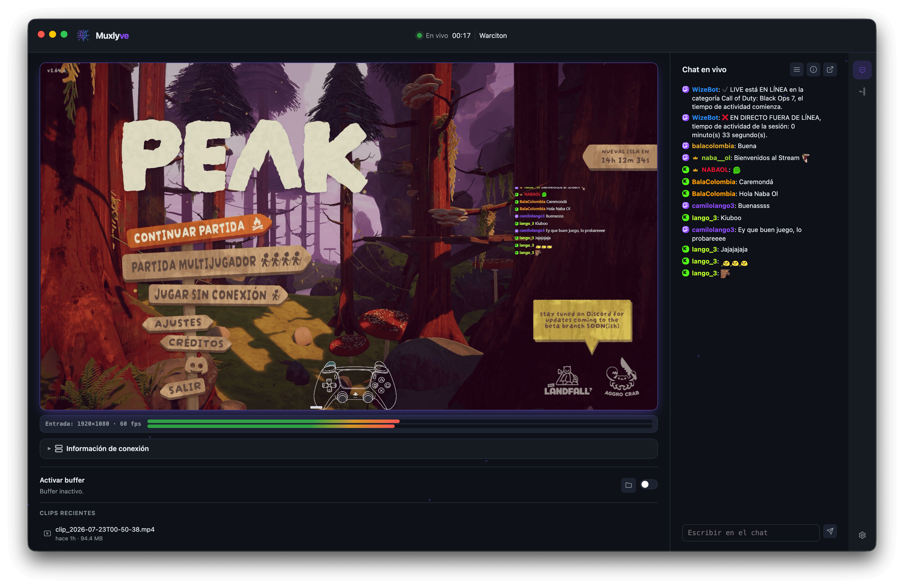
Task: Click the Escribir en el chat input field
Action: [x=750, y=532]
